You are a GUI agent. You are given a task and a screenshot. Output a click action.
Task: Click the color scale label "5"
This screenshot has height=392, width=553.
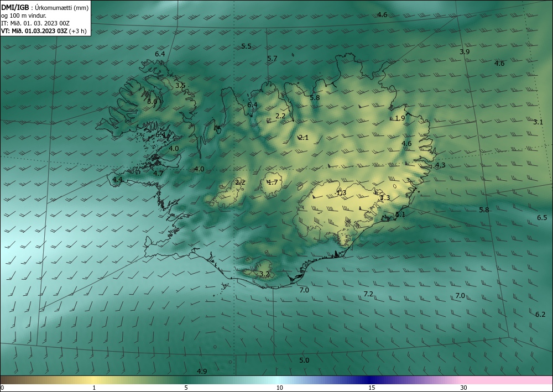click(186, 388)
